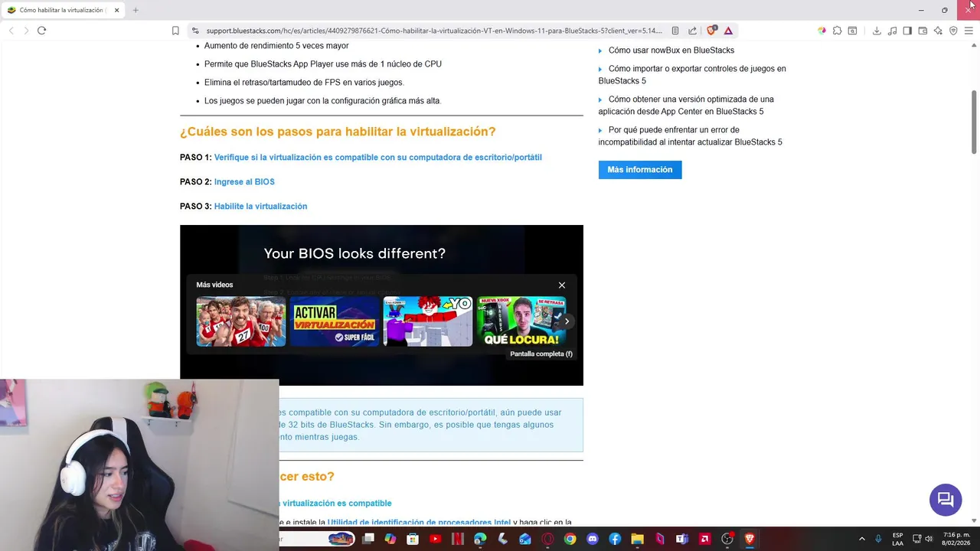
Task: Open Cómo obtener una versión optimizada link
Action: click(x=686, y=105)
